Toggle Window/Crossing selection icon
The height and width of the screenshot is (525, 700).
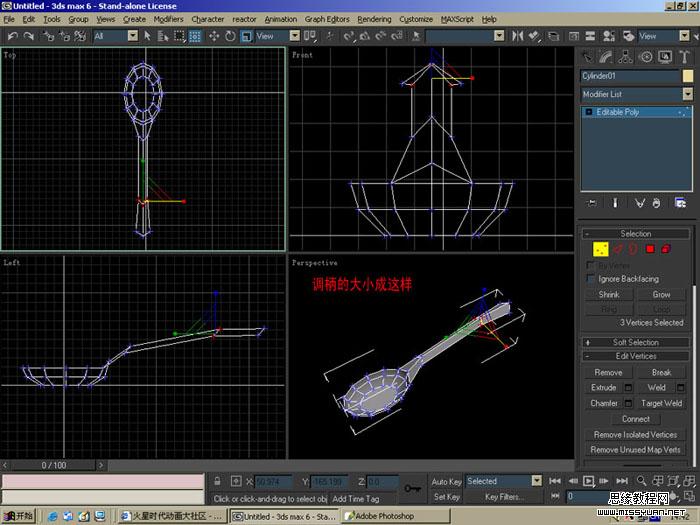tap(195, 36)
